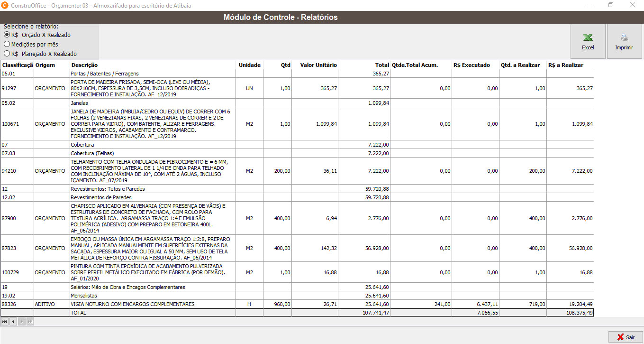Image resolution: width=644 pixels, height=344 pixels.
Task: Click the 719,00 quantity to realize cell
Action: 523,304
